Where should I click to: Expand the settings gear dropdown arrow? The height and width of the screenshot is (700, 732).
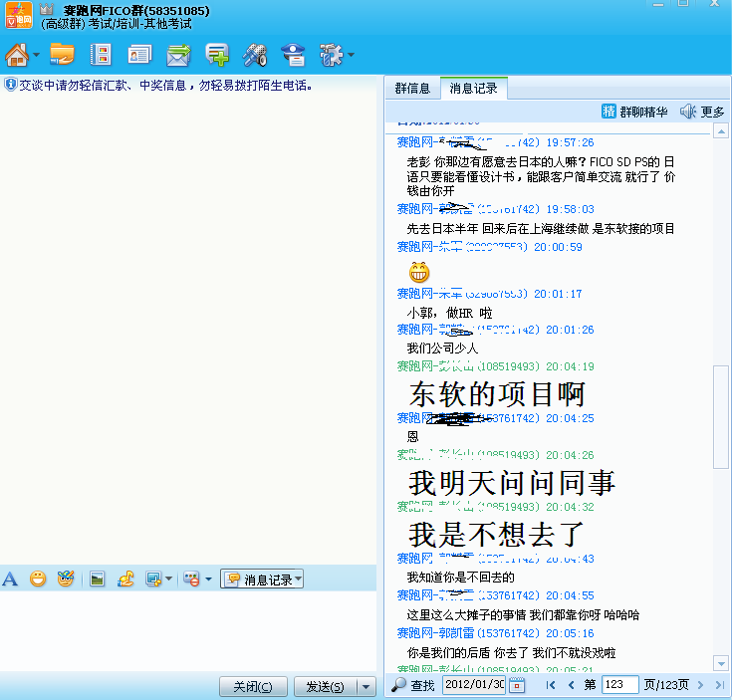point(351,55)
